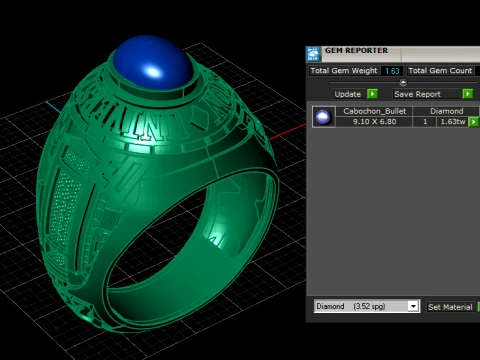Click the Gem Reporter panel logo icon

tap(313, 54)
